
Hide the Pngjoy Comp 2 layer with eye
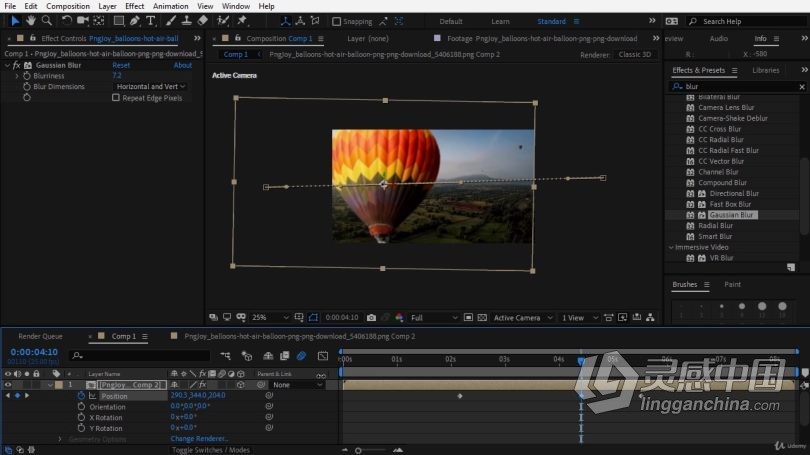(8, 385)
